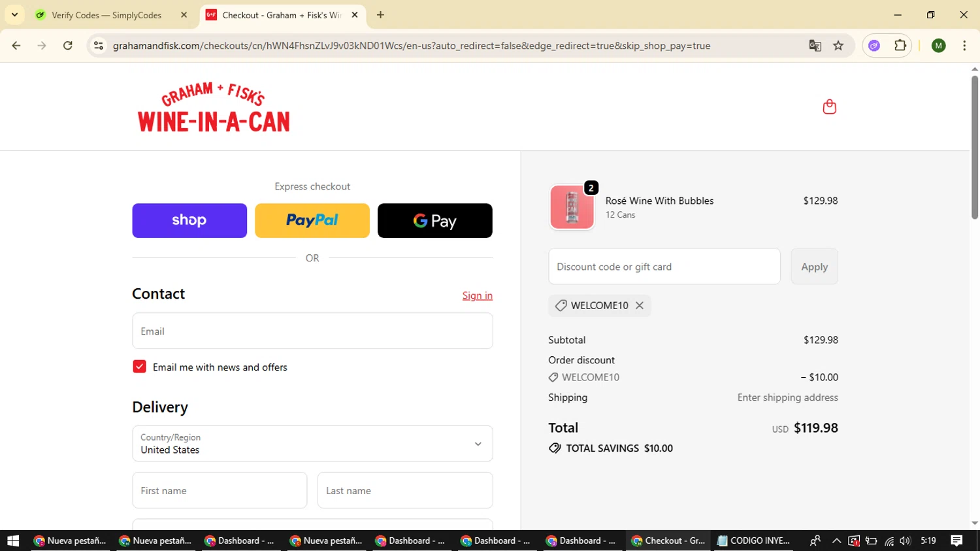Choose the Google Pay express button
980x551 pixels.
(x=435, y=220)
